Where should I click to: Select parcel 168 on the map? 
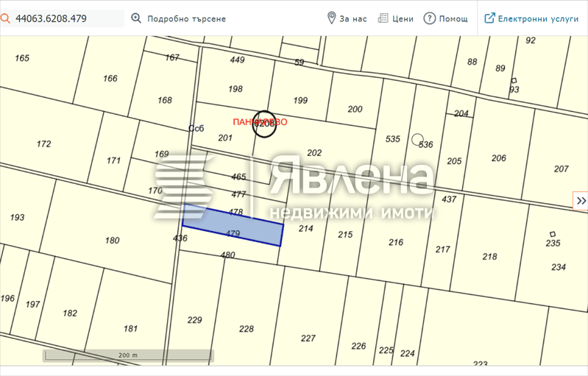click(165, 100)
